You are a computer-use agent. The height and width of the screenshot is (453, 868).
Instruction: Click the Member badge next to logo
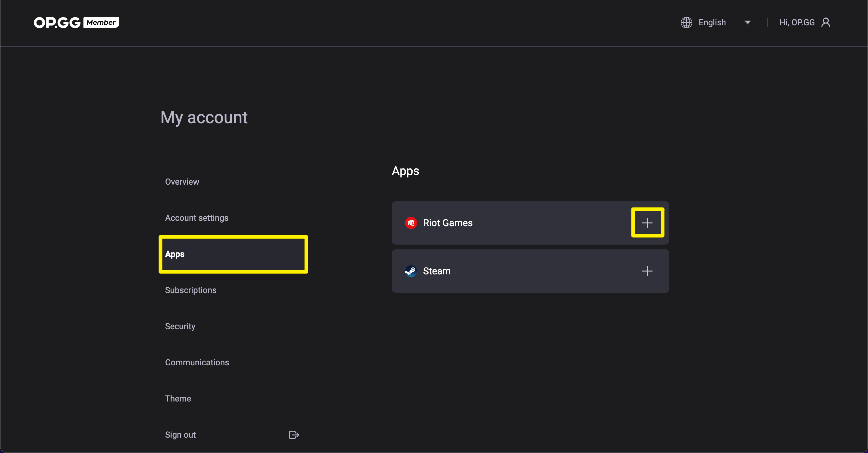point(101,23)
